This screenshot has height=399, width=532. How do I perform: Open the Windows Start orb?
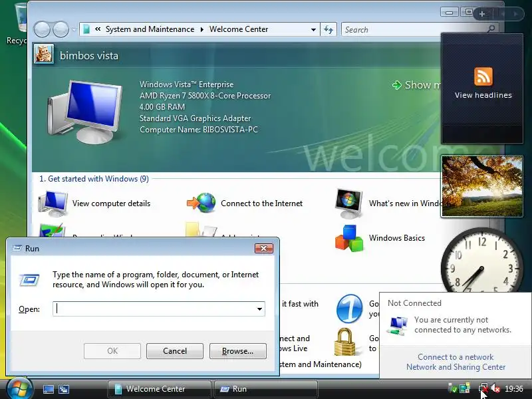point(19,388)
